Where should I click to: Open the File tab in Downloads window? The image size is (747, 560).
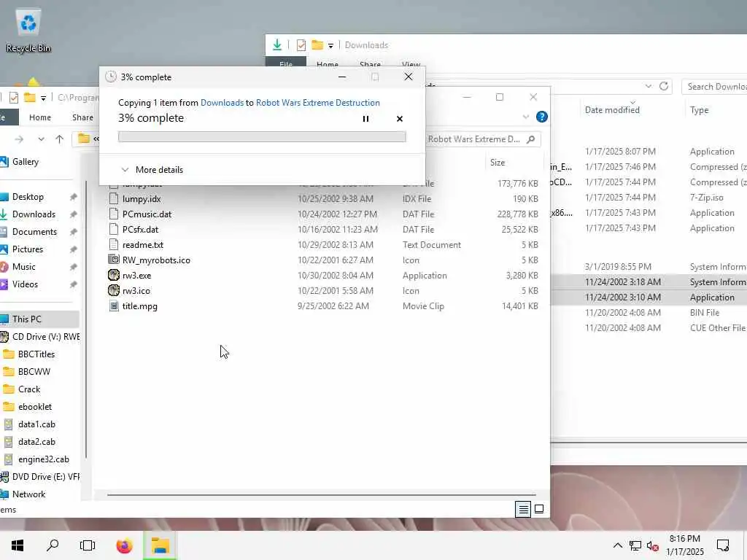286,64
